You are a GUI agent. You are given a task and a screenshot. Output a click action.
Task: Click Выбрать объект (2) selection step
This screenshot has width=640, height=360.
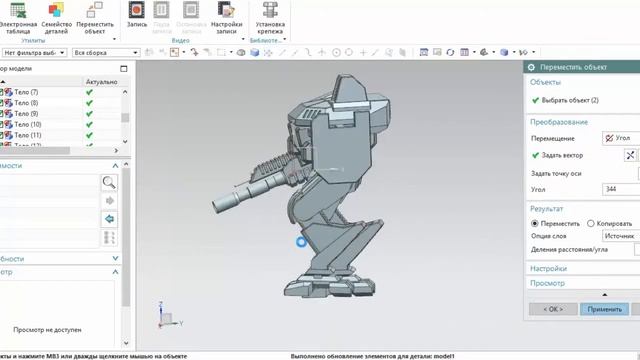click(570, 100)
